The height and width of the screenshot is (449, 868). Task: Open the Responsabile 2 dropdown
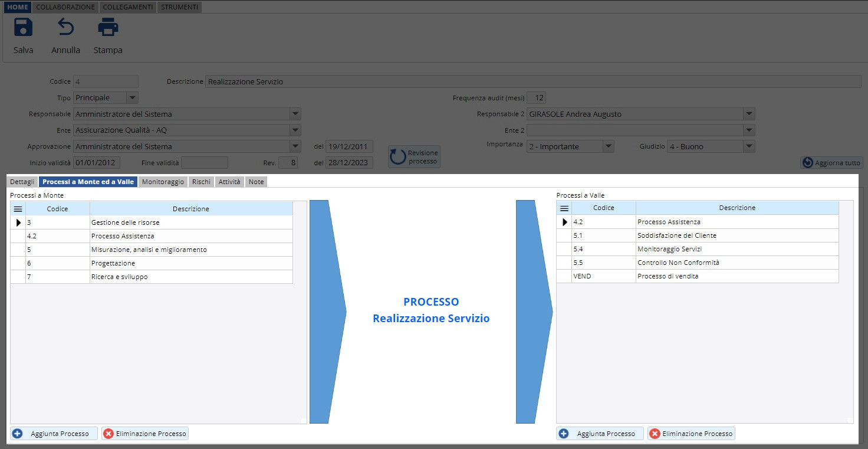coord(748,114)
